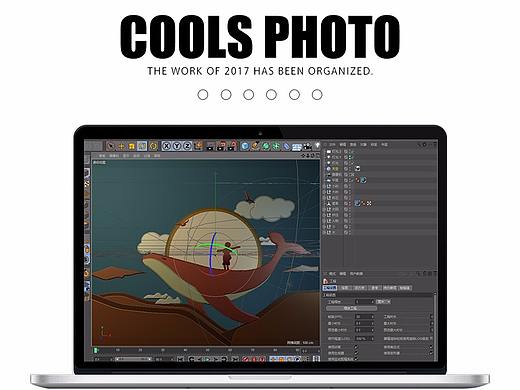Viewport: 520px width, 390px height.
Task: Switch to Project Settings tab
Action: (x=330, y=288)
